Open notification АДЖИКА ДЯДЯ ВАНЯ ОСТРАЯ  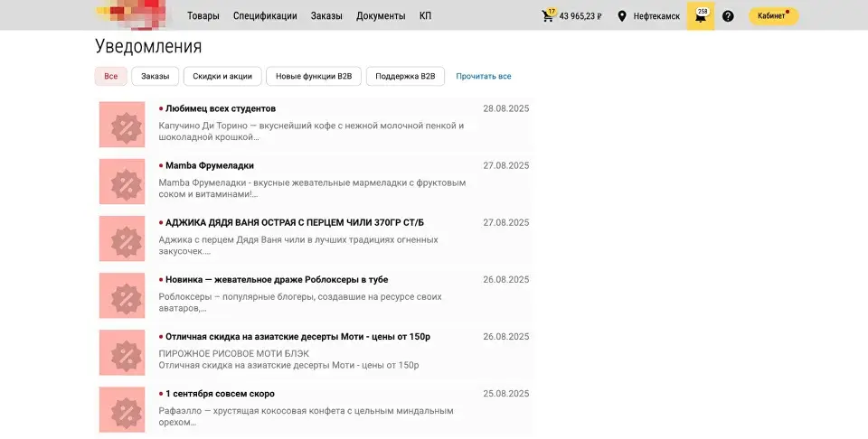[x=295, y=222]
